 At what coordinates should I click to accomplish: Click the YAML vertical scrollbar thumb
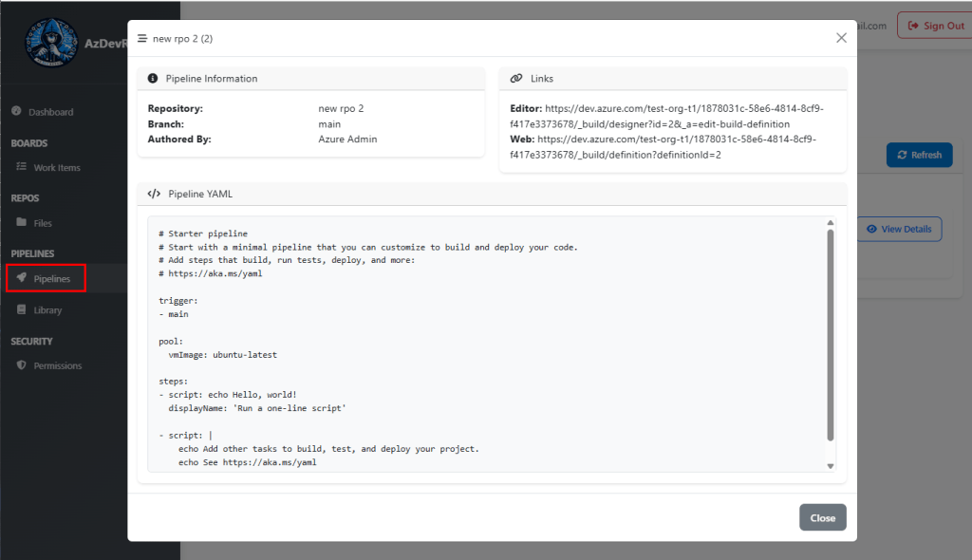tap(830, 335)
